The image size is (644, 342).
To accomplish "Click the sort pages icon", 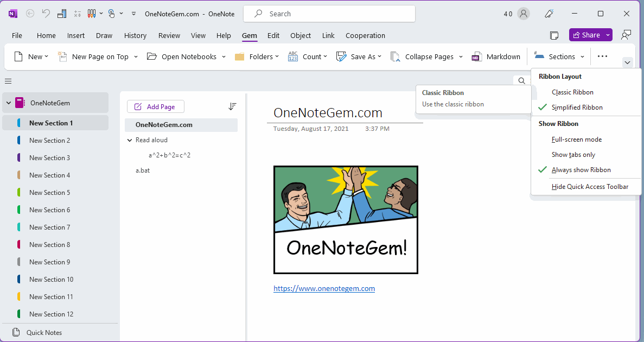I will point(232,106).
